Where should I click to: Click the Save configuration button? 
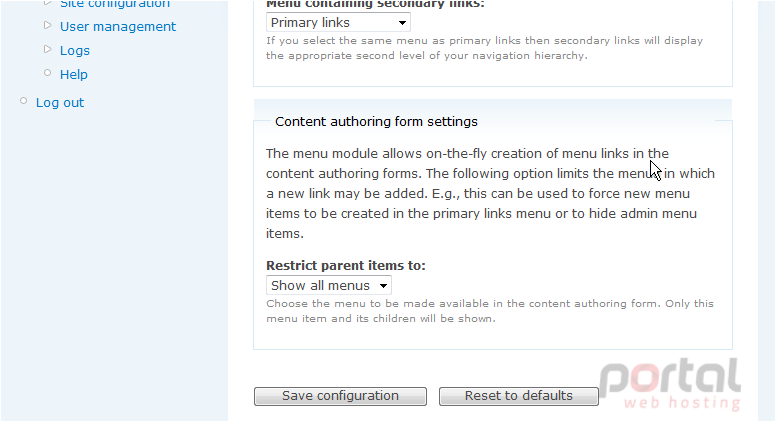(340, 396)
